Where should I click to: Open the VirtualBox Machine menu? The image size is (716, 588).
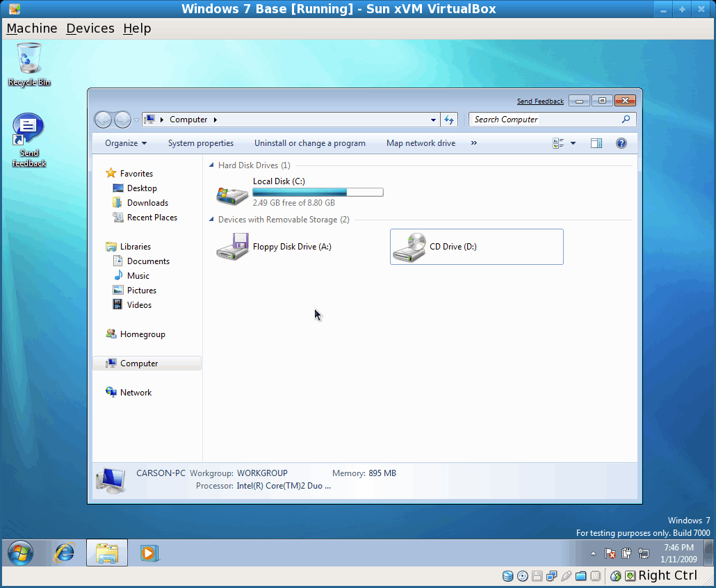(x=32, y=28)
